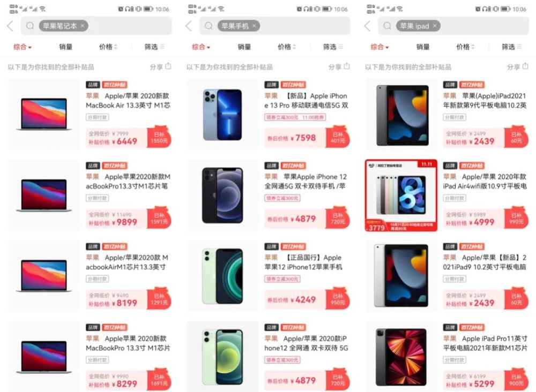Toggle 价格 sort order on iPad screen

pyautogui.click(x=466, y=47)
